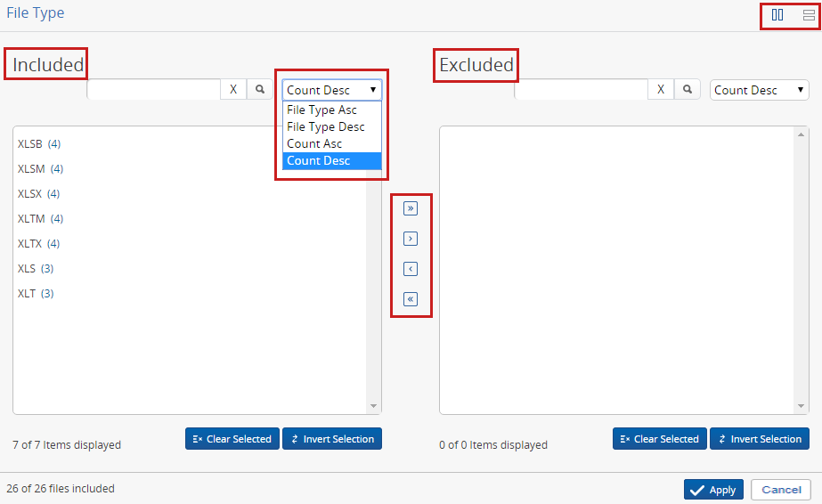Click Clear Selected under the Included list
822x504 pixels.
tap(232, 439)
